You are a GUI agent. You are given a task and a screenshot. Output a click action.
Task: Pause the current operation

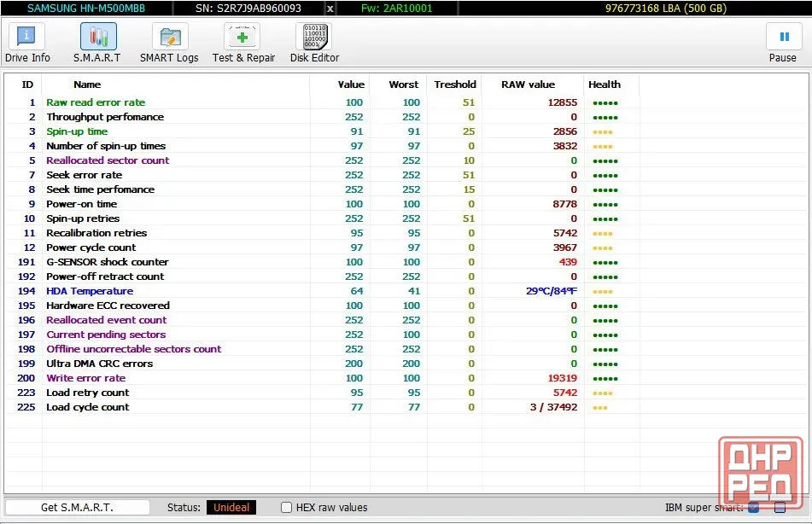pyautogui.click(x=783, y=43)
